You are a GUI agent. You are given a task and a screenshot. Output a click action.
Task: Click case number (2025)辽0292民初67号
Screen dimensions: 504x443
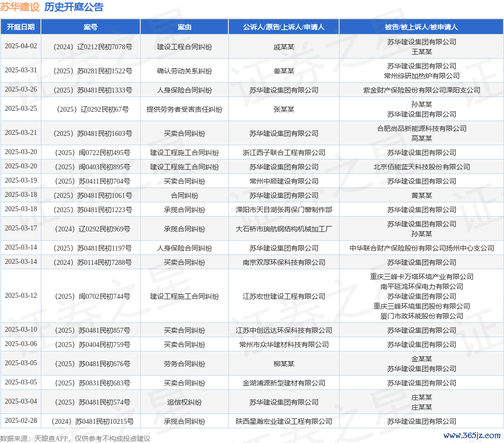point(93,110)
